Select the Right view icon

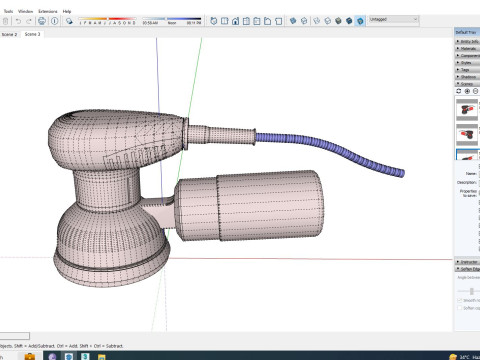[x=246, y=21]
